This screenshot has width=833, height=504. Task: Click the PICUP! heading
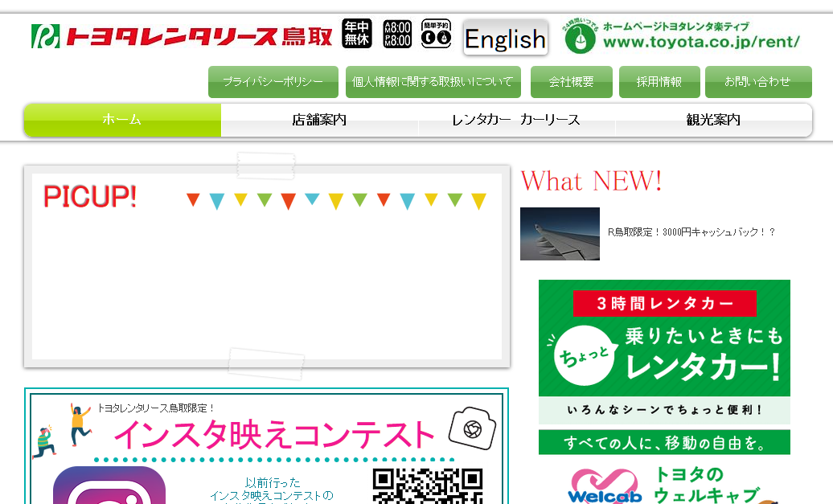tap(90, 196)
